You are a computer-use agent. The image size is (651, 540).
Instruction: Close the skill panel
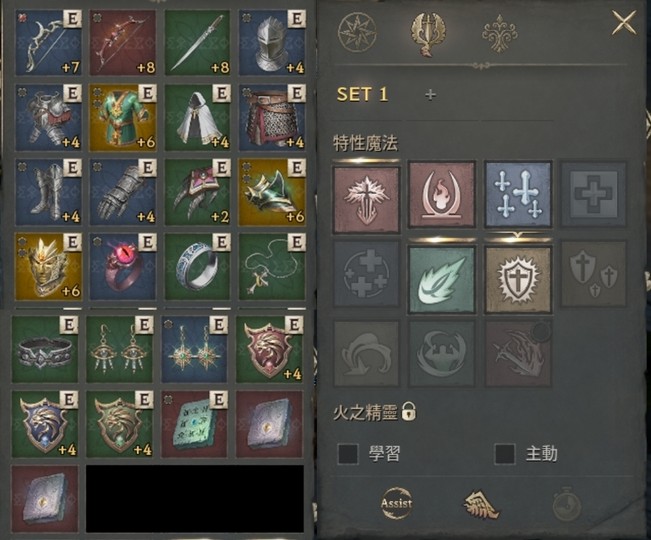point(624,22)
